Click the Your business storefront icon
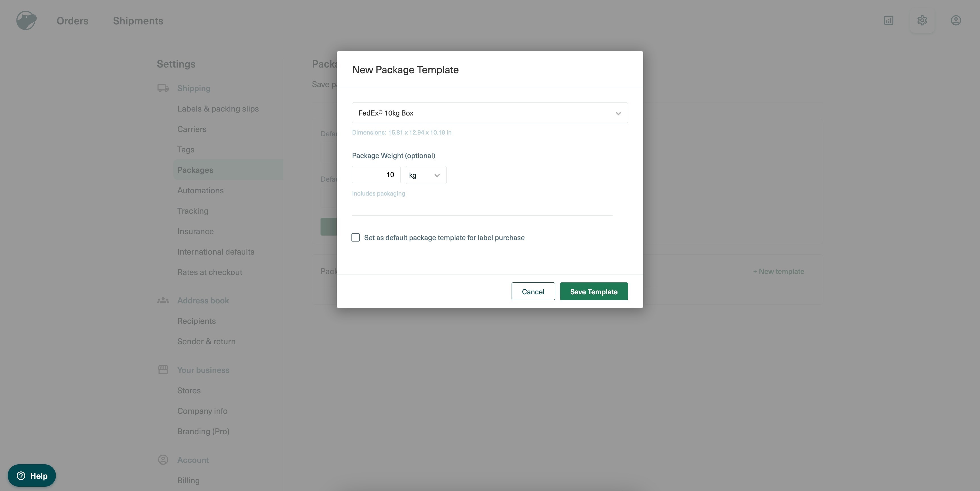Image resolution: width=980 pixels, height=491 pixels. pos(163,370)
